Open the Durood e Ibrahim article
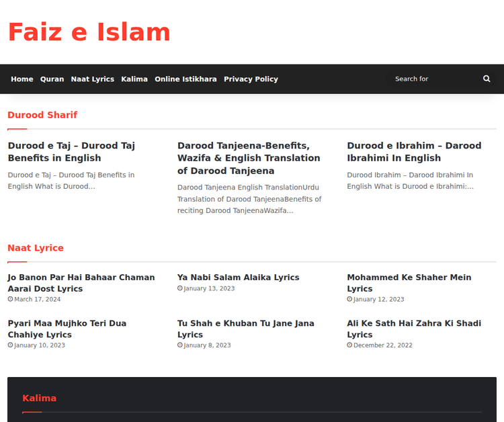504x422 pixels. coord(414,152)
